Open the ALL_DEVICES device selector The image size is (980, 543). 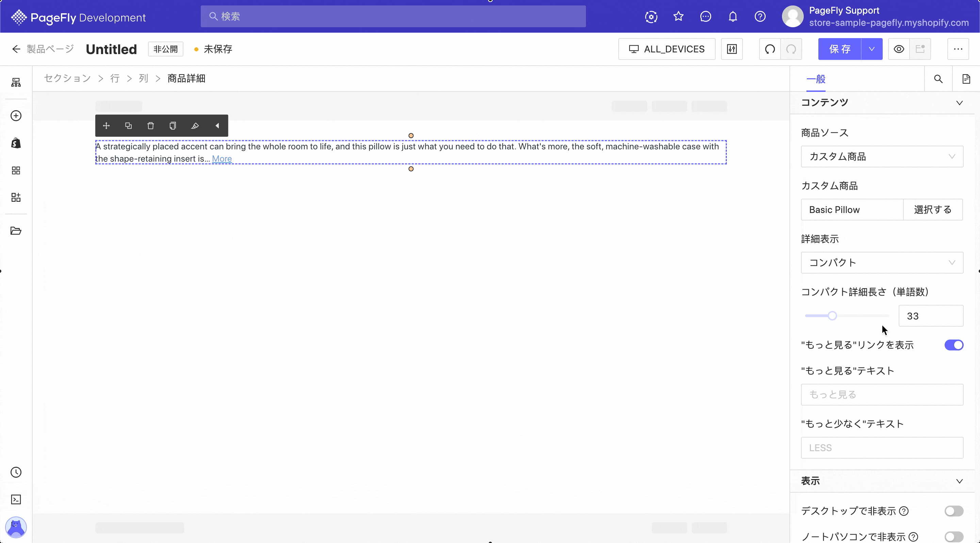tap(667, 49)
